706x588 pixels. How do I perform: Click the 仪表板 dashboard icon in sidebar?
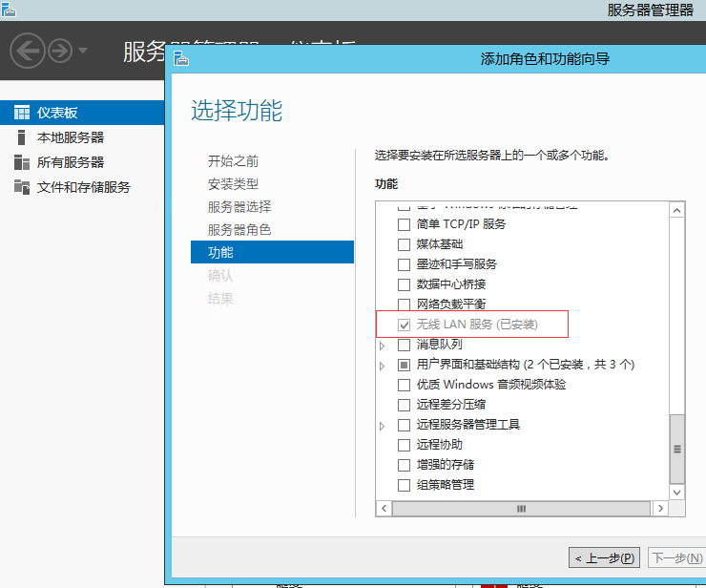(22, 113)
